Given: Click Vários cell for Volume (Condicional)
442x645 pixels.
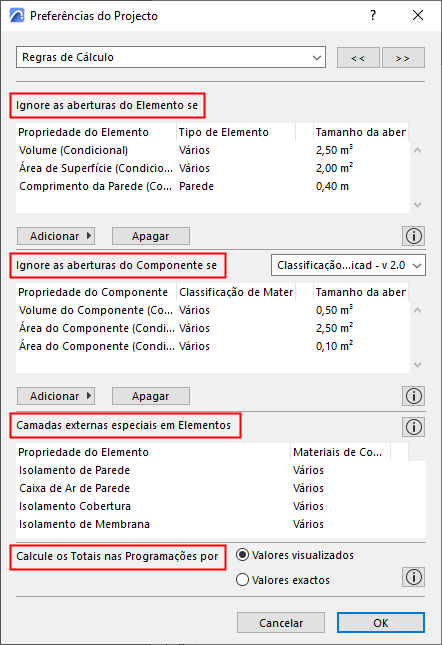Looking at the screenshot, I should click(x=194, y=150).
